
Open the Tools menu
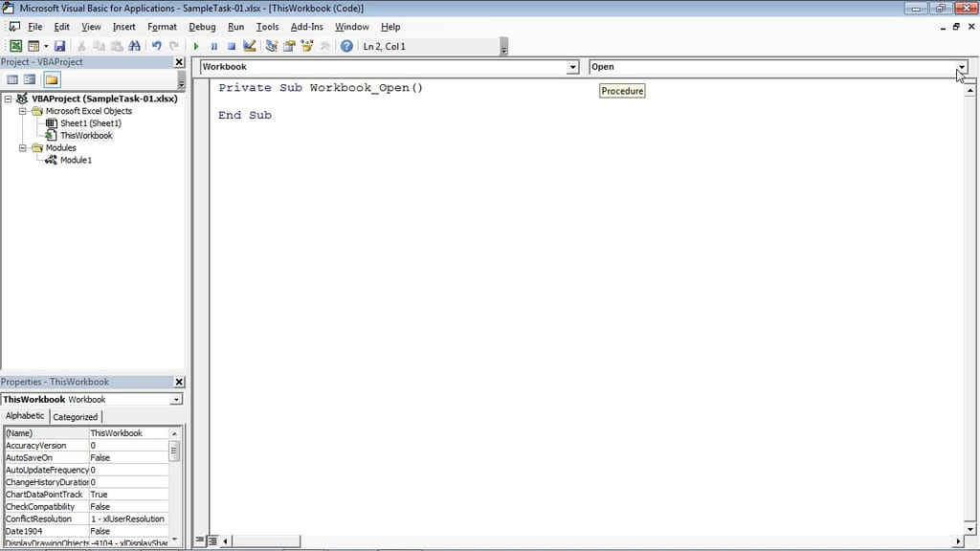[x=267, y=27]
